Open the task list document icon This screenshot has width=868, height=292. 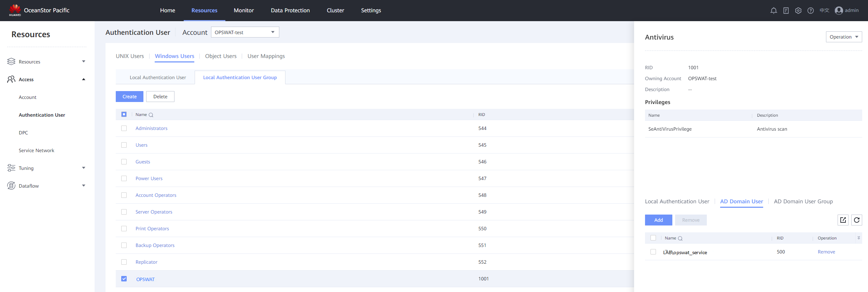(786, 11)
